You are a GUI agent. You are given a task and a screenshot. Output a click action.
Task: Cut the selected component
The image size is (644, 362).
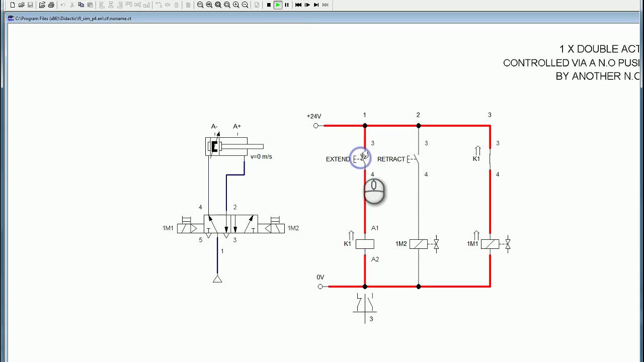[72, 5]
